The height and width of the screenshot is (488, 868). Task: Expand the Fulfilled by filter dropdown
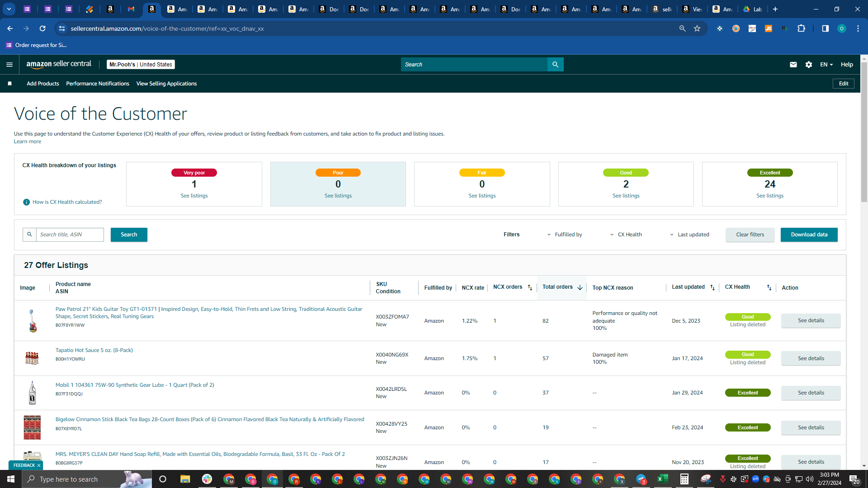click(x=565, y=235)
